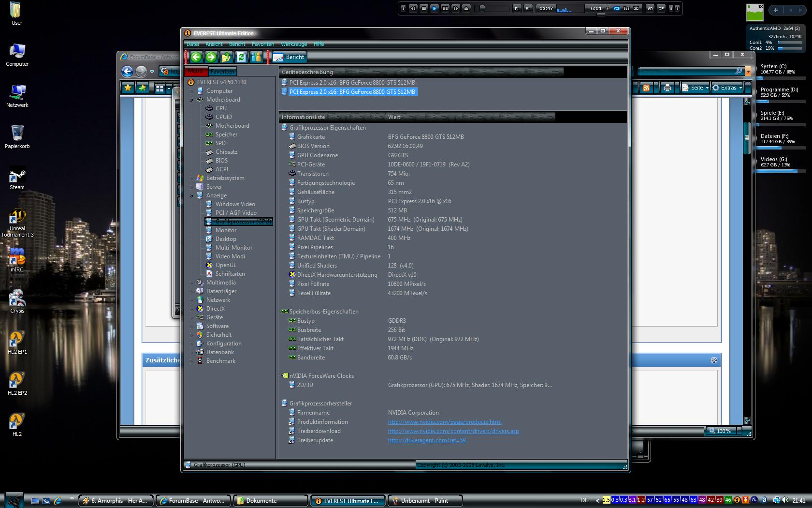Open the Ansicht menu
The image size is (812, 508).
pos(214,44)
